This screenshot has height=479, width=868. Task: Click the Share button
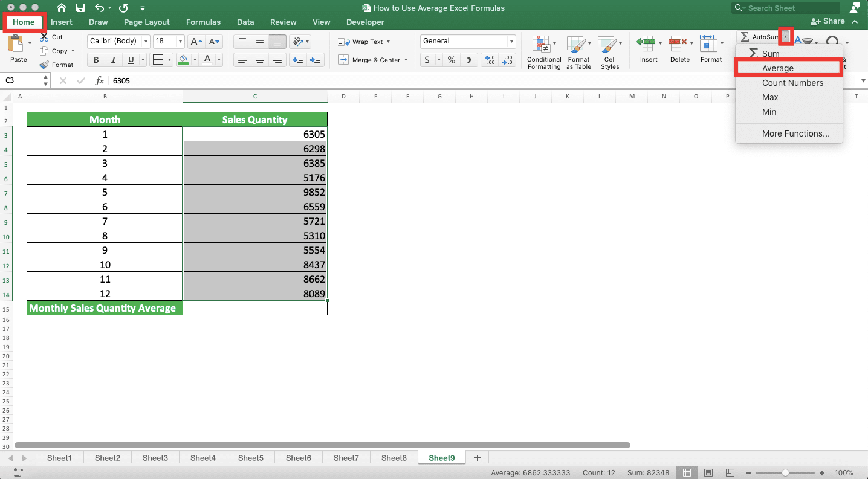click(x=827, y=21)
